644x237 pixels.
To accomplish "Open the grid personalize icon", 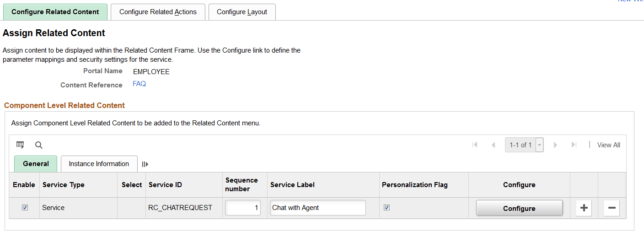I will [20, 145].
